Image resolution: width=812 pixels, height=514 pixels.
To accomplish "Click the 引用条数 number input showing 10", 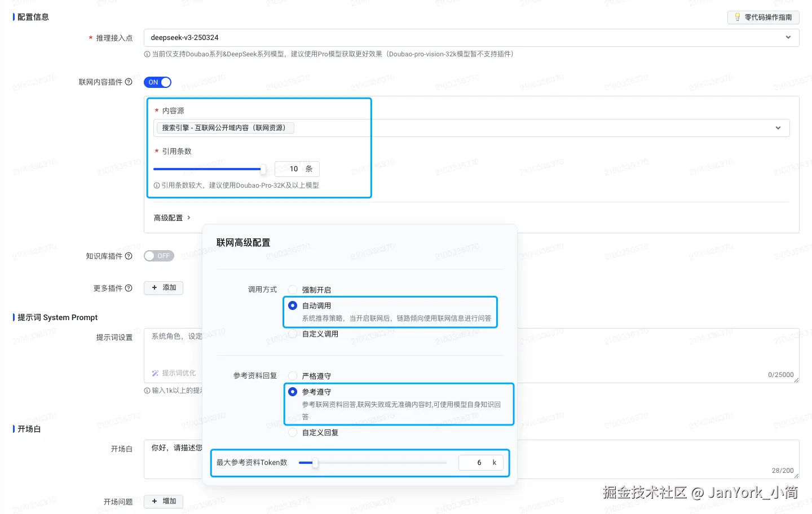I will tap(297, 169).
